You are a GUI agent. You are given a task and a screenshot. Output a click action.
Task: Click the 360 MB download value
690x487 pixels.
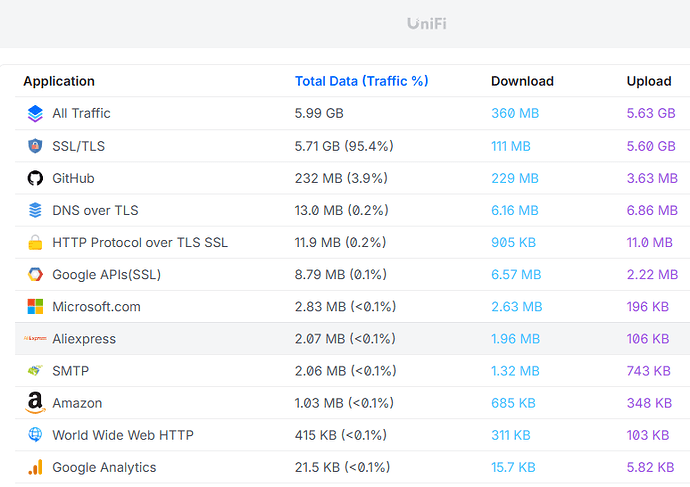(x=515, y=114)
